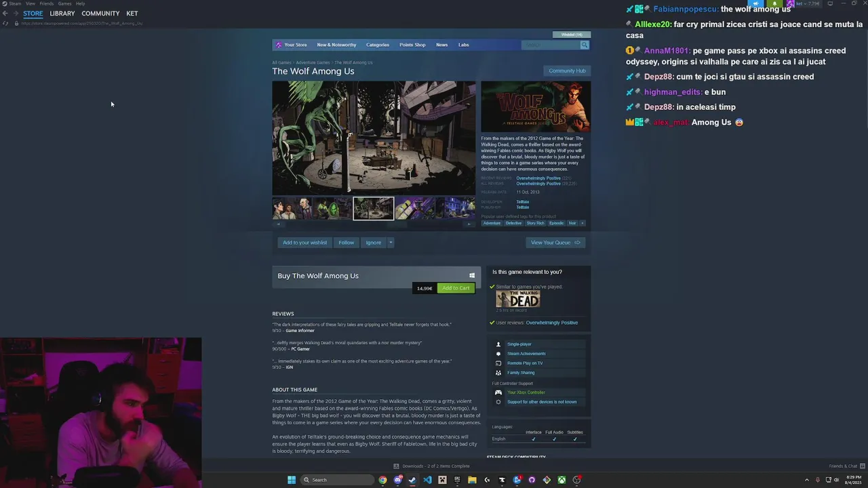Go back with the Steam back arrow

click(x=5, y=14)
